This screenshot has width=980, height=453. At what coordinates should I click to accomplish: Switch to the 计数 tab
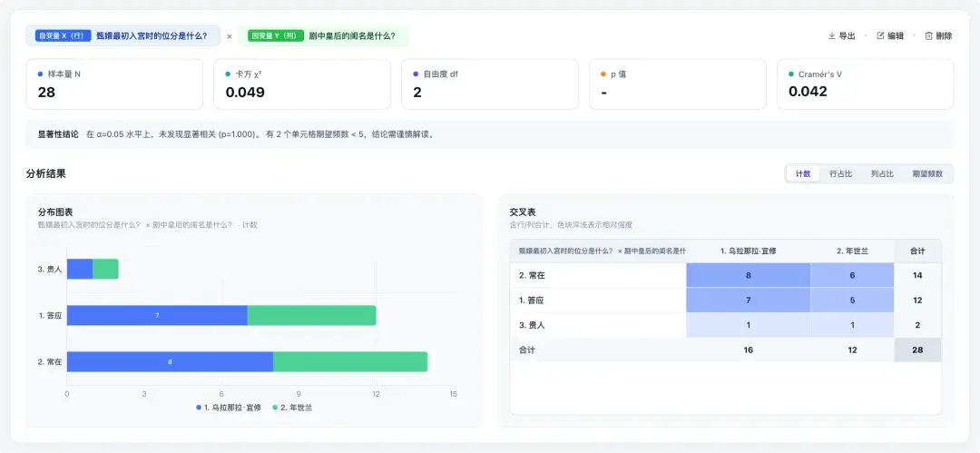[803, 174]
